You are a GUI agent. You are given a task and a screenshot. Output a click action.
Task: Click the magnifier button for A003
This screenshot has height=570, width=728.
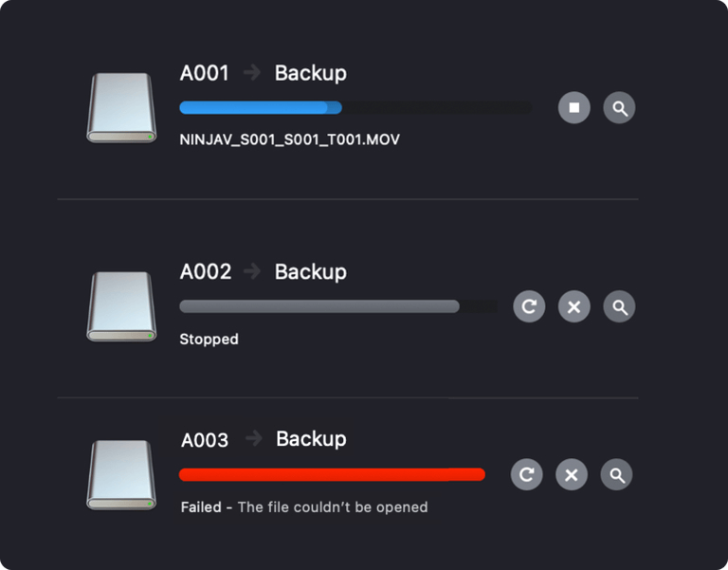616,474
